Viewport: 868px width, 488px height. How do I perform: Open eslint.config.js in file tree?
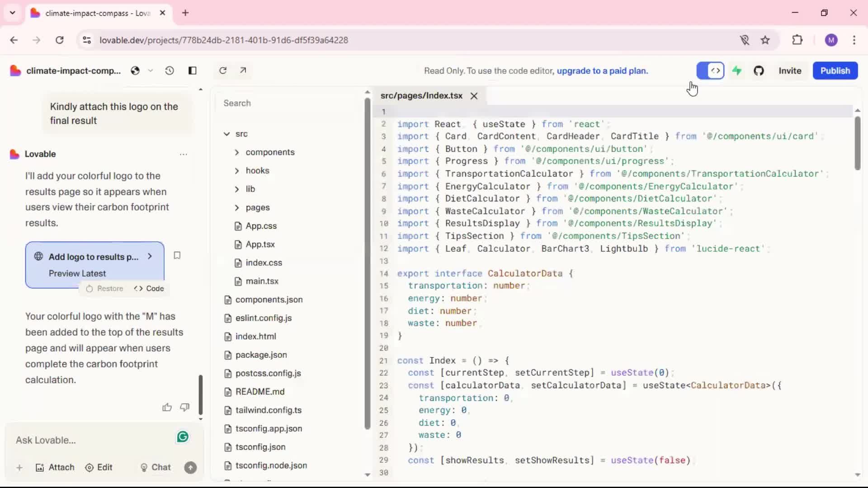[258, 318]
